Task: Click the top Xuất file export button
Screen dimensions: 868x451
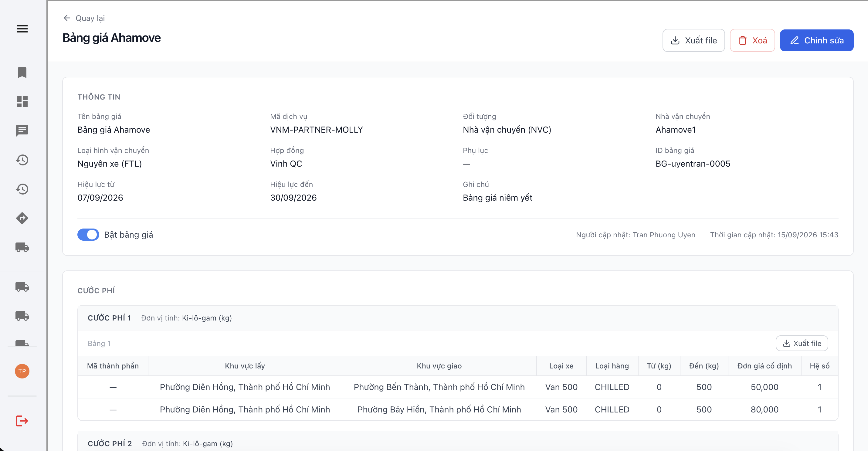Action: pos(693,40)
